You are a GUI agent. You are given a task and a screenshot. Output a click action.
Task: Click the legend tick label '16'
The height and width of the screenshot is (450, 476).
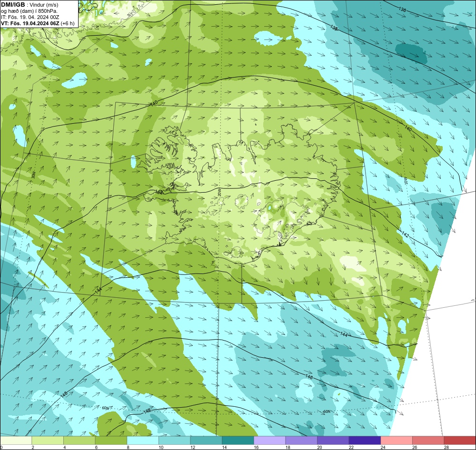tap(256, 447)
